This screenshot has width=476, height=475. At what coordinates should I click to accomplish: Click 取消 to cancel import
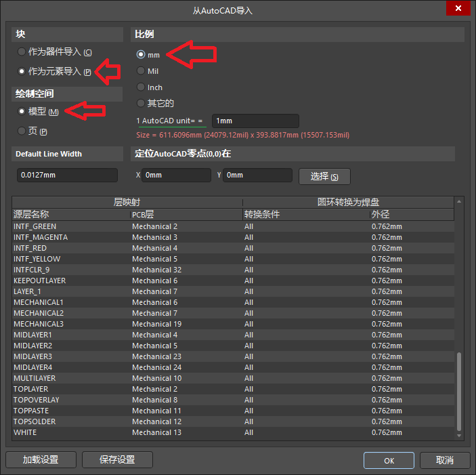tap(445, 460)
